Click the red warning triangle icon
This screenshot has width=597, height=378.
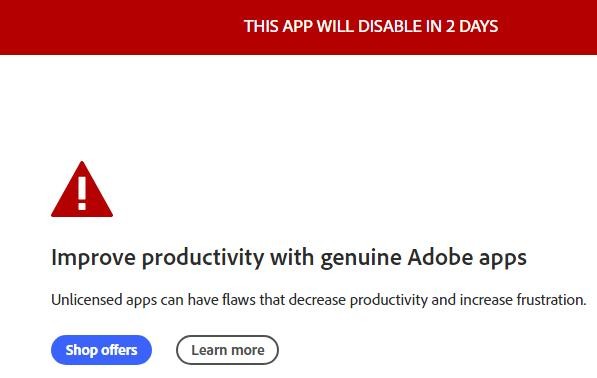pos(82,190)
